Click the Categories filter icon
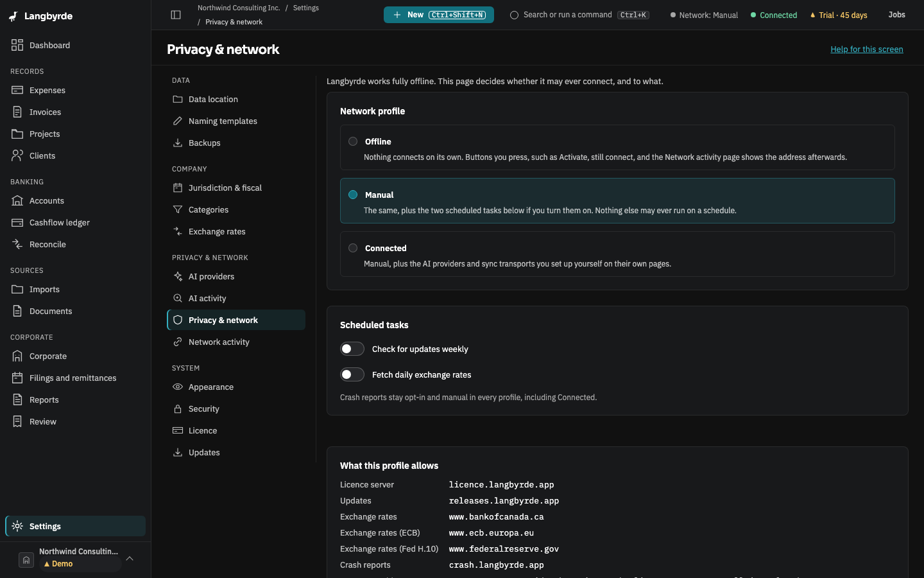924x578 pixels. 178,209
